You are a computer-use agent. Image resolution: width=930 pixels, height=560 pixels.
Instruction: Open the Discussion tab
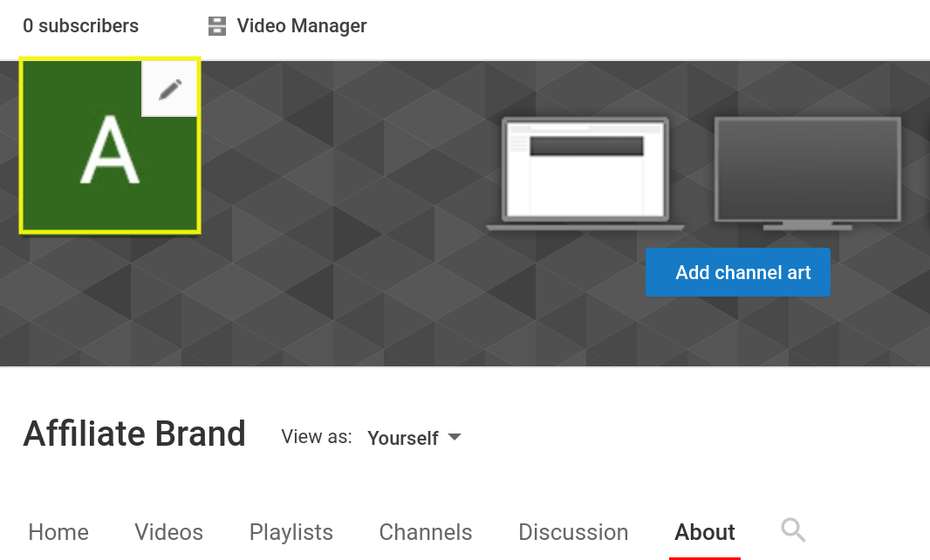pyautogui.click(x=573, y=531)
